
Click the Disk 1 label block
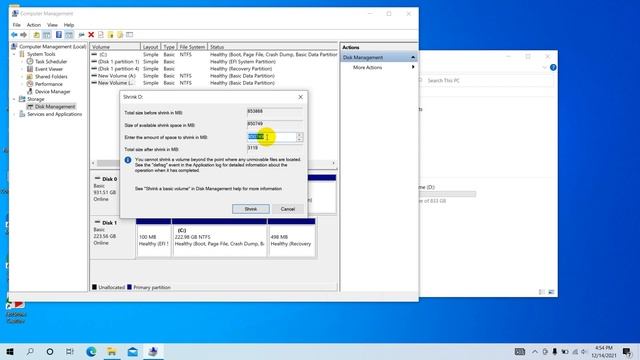click(x=113, y=237)
